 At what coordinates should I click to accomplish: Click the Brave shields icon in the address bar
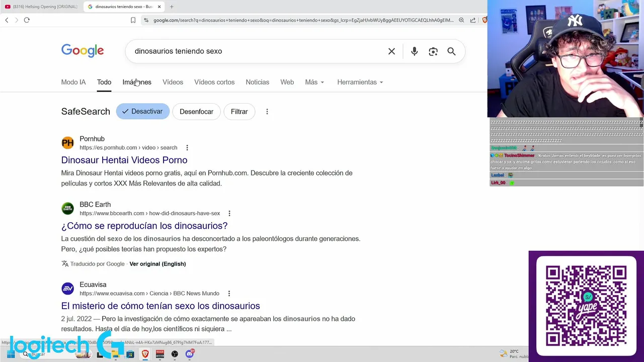pyautogui.click(x=485, y=20)
